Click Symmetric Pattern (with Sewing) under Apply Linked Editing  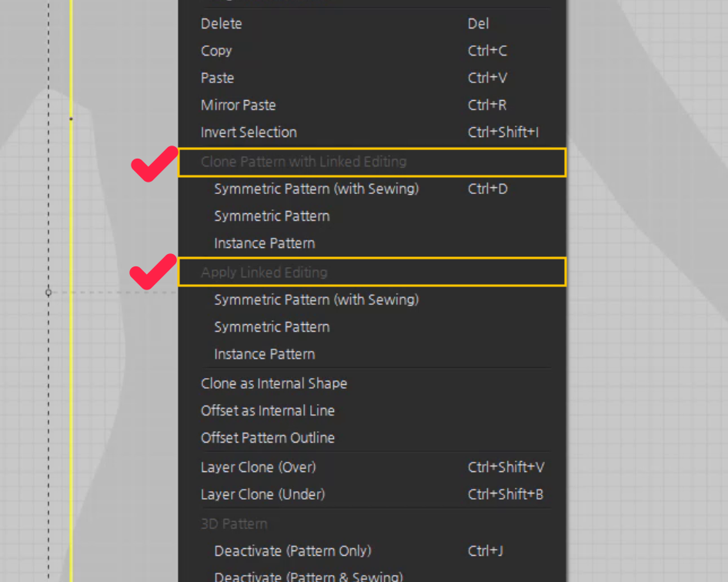click(372, 299)
